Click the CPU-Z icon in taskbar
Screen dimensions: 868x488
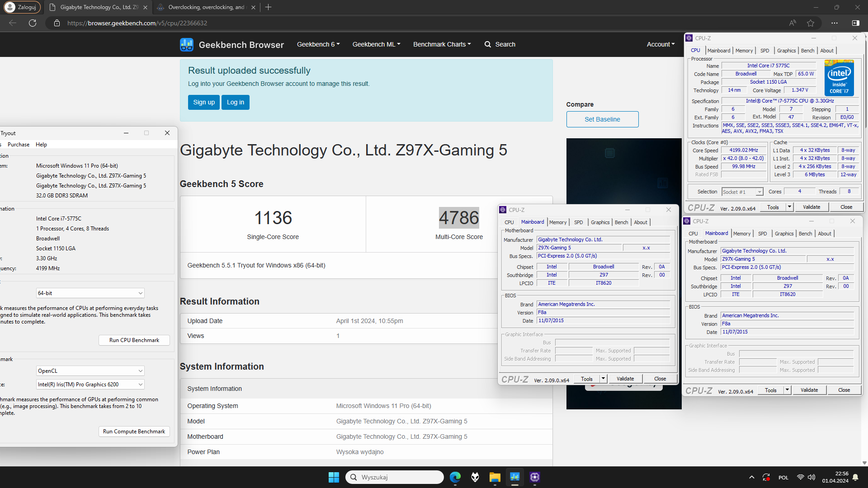[535, 477]
